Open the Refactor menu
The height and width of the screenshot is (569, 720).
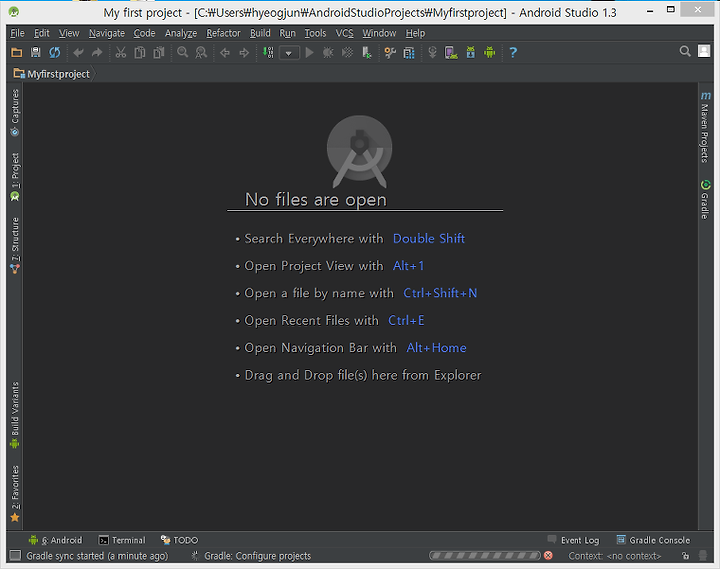(223, 33)
